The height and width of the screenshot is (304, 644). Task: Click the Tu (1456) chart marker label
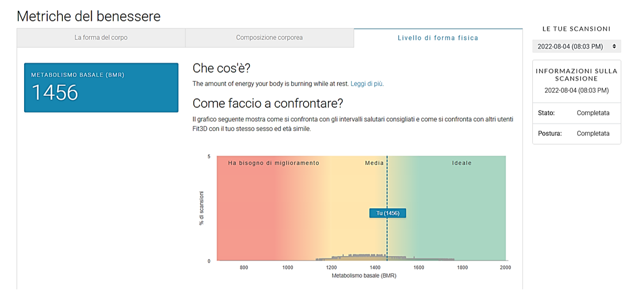tap(387, 213)
